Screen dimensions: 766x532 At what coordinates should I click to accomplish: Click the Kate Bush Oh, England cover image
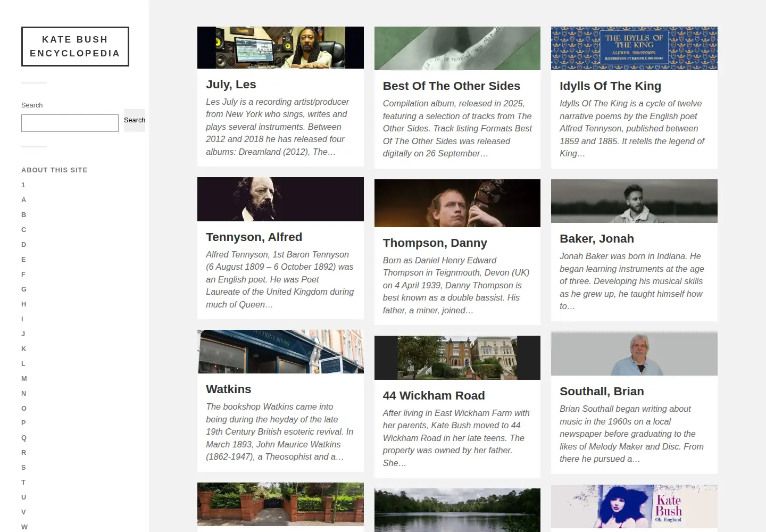point(634,506)
